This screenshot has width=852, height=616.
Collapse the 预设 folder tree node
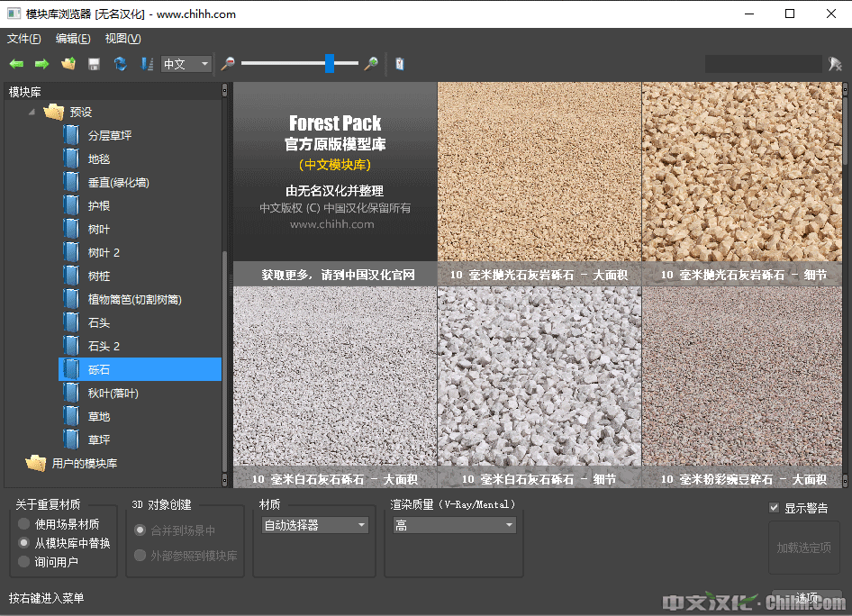[32, 113]
